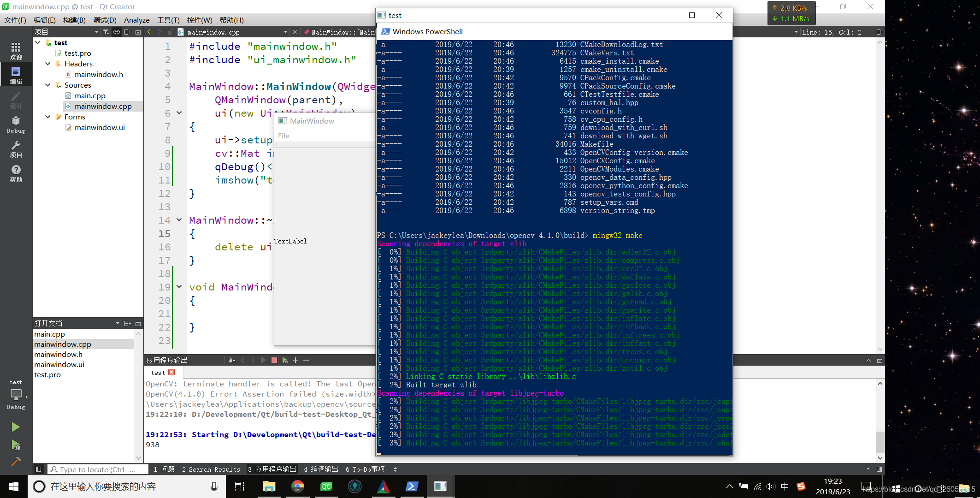980x498 pixels.
Task: Minimize the output pane chevron
Action: [x=868, y=360]
